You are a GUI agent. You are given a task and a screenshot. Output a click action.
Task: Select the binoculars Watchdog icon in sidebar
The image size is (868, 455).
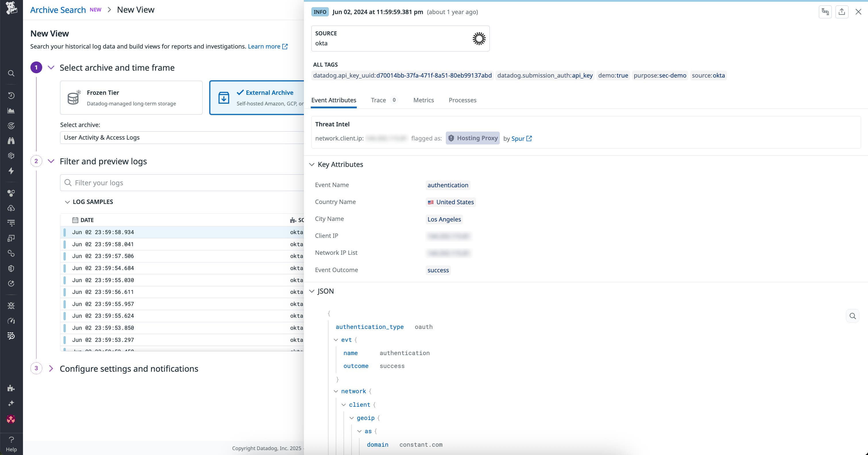[x=11, y=140]
